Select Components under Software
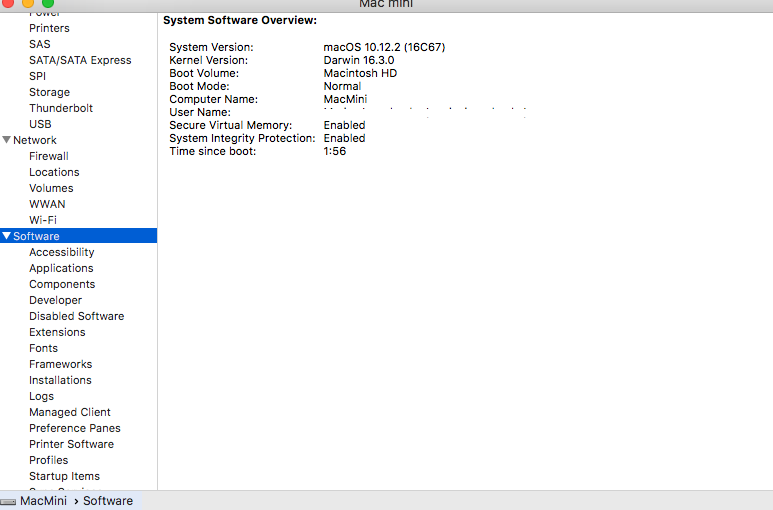 (x=62, y=284)
